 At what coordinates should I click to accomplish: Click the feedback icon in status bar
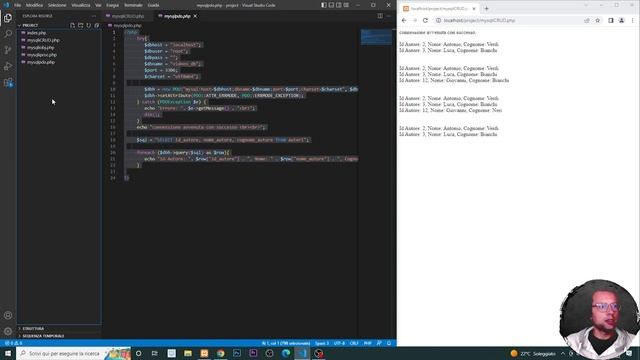pos(379,343)
